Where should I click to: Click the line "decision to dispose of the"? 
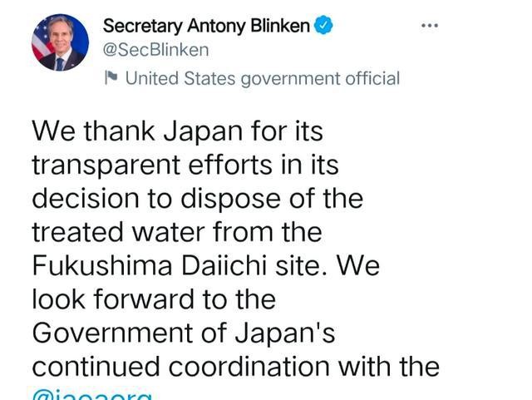click(197, 199)
